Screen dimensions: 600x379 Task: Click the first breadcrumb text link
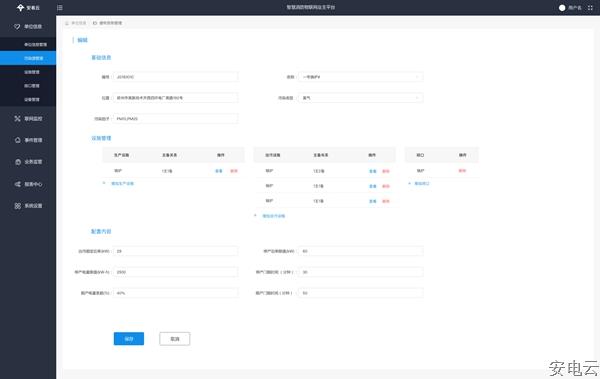tap(79, 23)
